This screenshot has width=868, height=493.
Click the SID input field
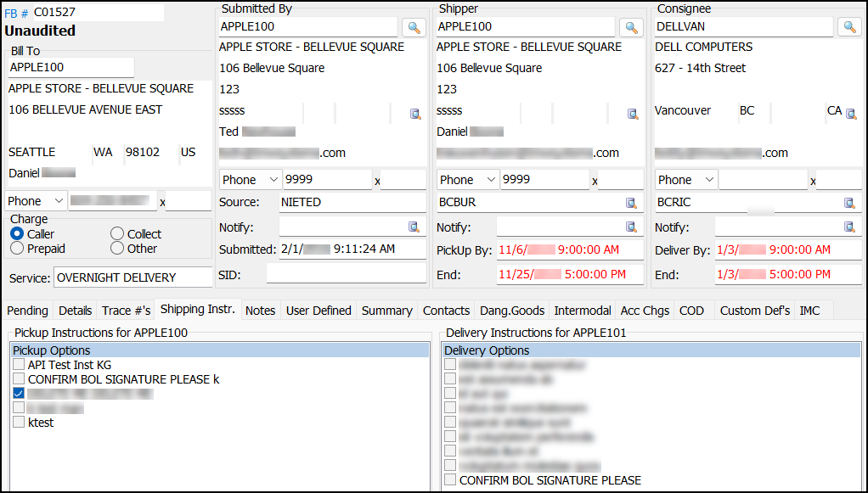[x=346, y=274]
